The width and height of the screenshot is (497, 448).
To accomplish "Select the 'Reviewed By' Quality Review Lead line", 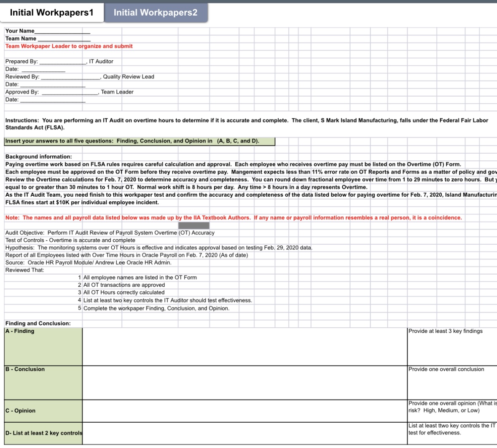I will pyautogui.click(x=80, y=76).
